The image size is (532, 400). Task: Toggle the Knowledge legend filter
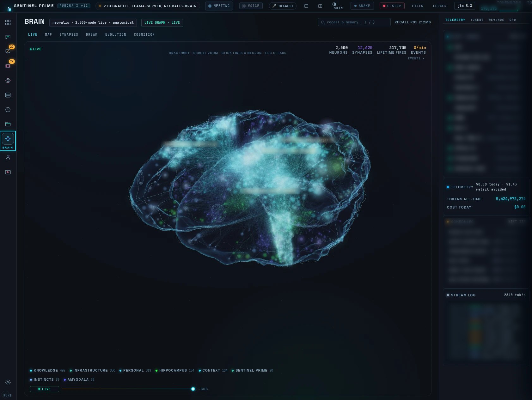47,370
